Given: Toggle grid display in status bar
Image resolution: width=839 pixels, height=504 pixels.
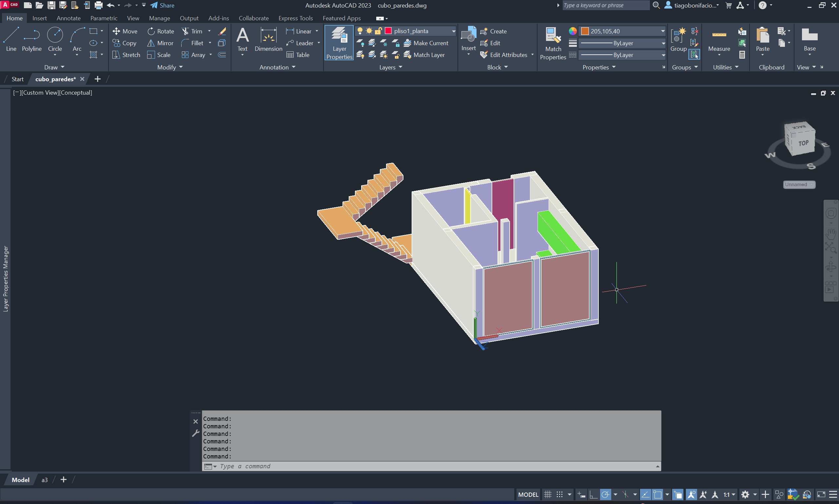Looking at the screenshot, I should point(547,495).
